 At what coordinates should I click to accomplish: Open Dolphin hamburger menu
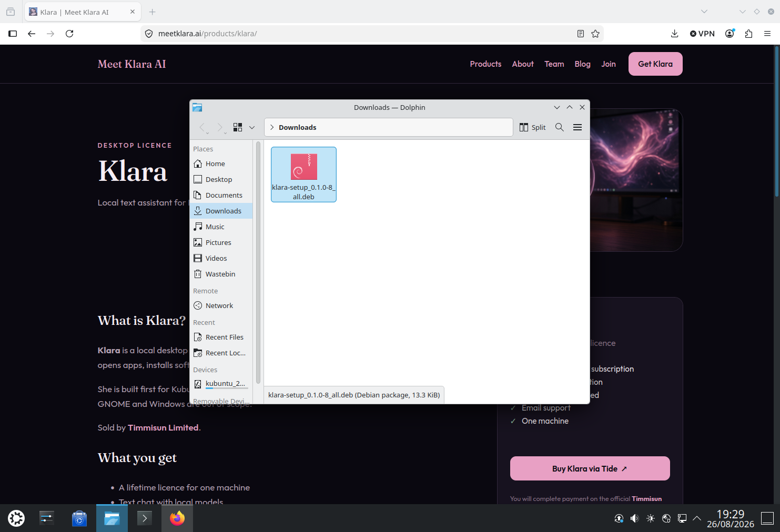[x=578, y=127]
